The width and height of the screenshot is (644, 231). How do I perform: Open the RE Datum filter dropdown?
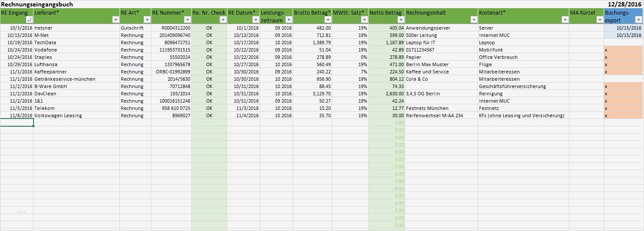(255, 20)
